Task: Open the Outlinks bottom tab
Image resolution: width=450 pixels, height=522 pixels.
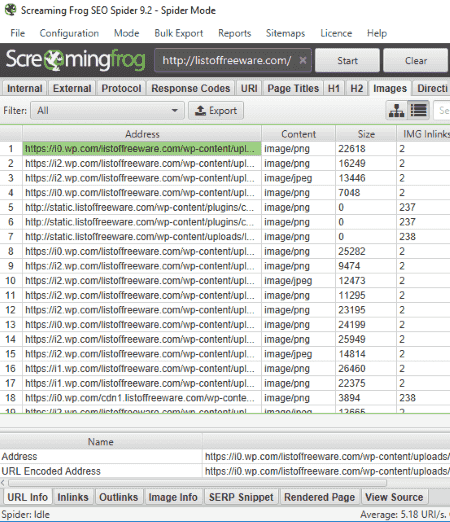Action: pos(119,497)
